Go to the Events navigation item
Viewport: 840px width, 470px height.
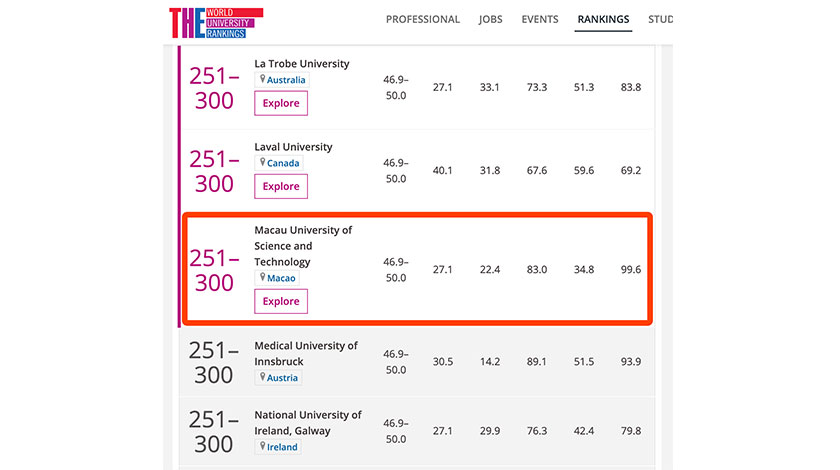(x=540, y=20)
